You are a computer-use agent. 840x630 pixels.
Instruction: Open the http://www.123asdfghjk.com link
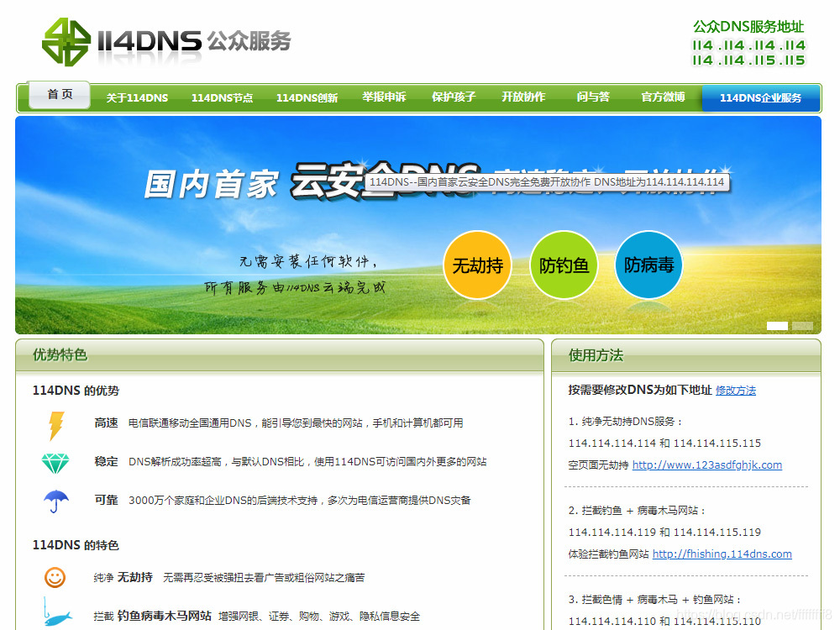point(707,465)
